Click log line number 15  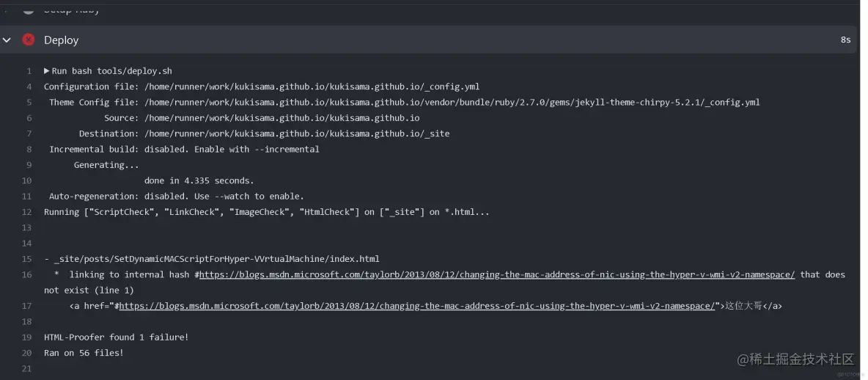tap(26, 259)
